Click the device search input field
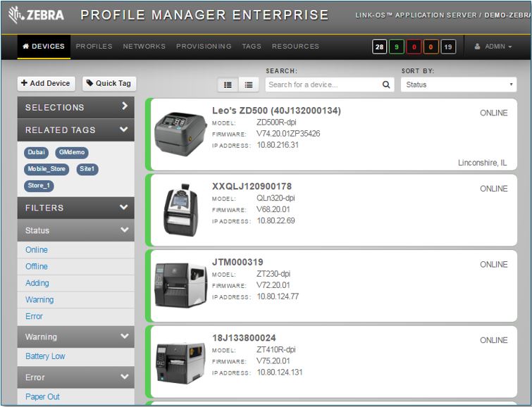 tap(322, 84)
